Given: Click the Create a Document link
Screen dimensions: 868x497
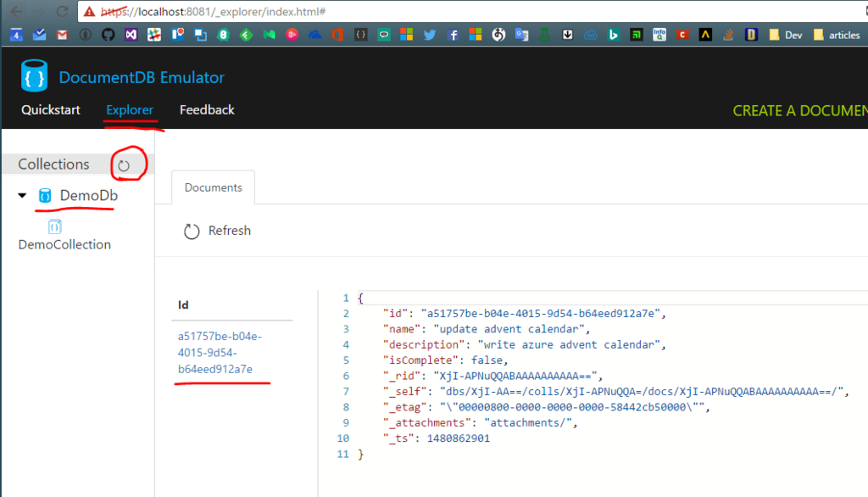Looking at the screenshot, I should pyautogui.click(x=800, y=111).
